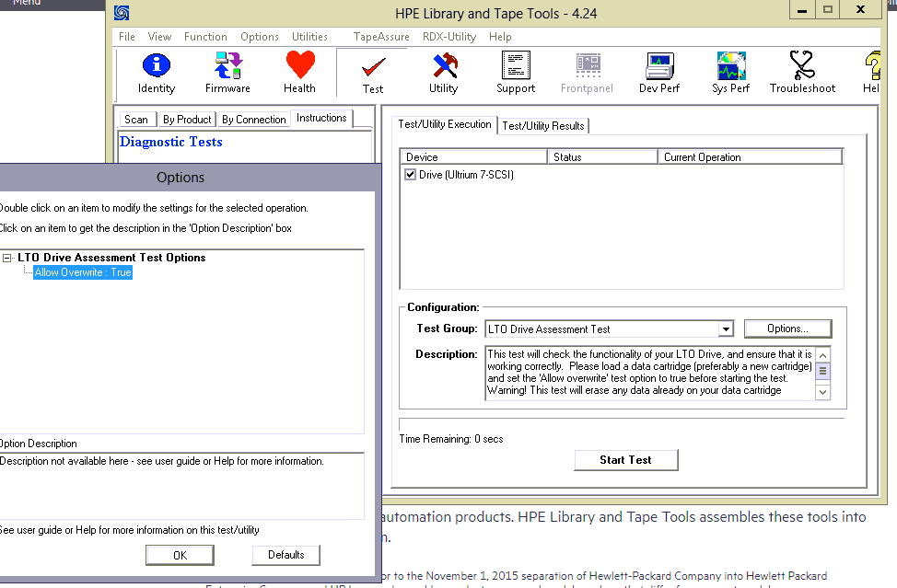Image resolution: width=897 pixels, height=588 pixels.
Task: Click the test Description text box
Action: tap(650, 373)
